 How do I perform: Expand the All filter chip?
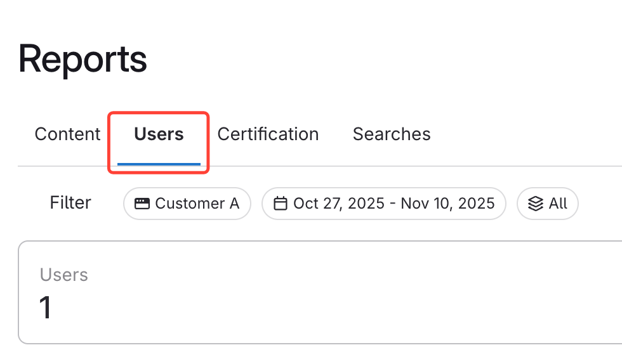coord(547,204)
